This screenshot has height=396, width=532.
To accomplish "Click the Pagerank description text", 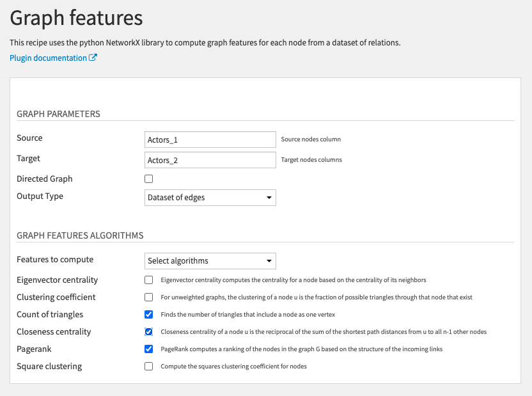I will coord(301,349).
